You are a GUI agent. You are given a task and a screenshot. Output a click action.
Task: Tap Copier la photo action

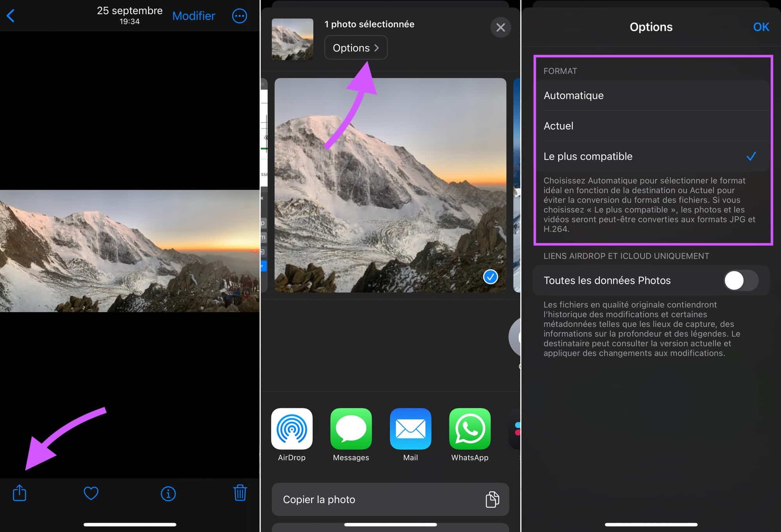(390, 499)
